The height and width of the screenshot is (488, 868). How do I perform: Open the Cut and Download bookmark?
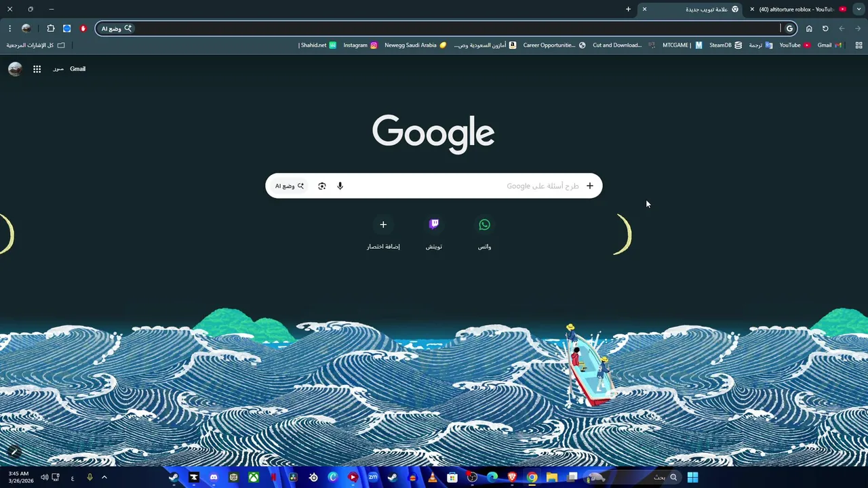point(624,45)
